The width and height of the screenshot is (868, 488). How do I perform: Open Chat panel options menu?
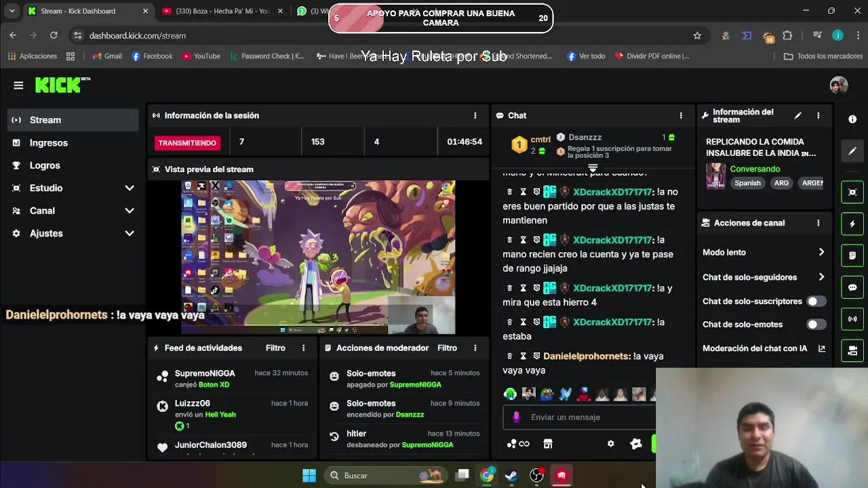681,116
